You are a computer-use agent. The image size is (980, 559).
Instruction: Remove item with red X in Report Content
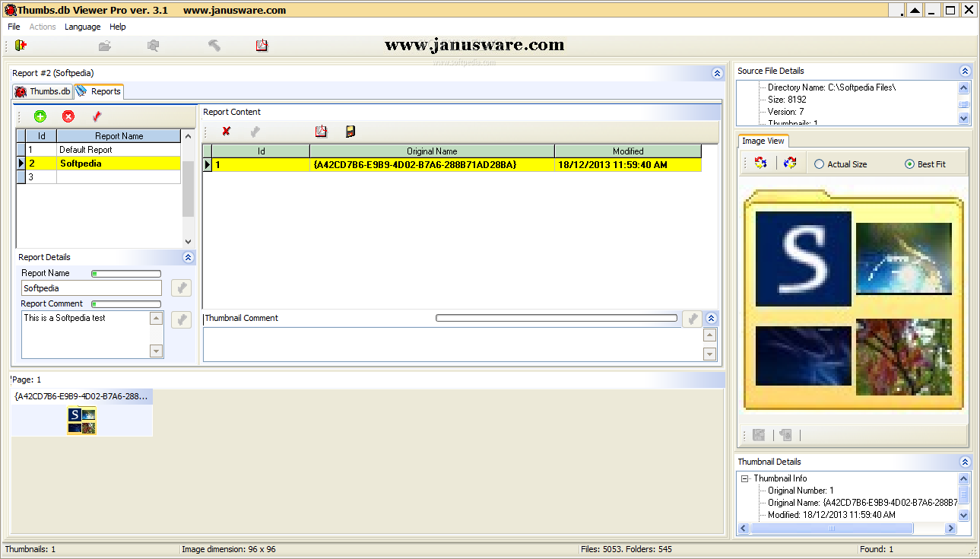pyautogui.click(x=227, y=132)
